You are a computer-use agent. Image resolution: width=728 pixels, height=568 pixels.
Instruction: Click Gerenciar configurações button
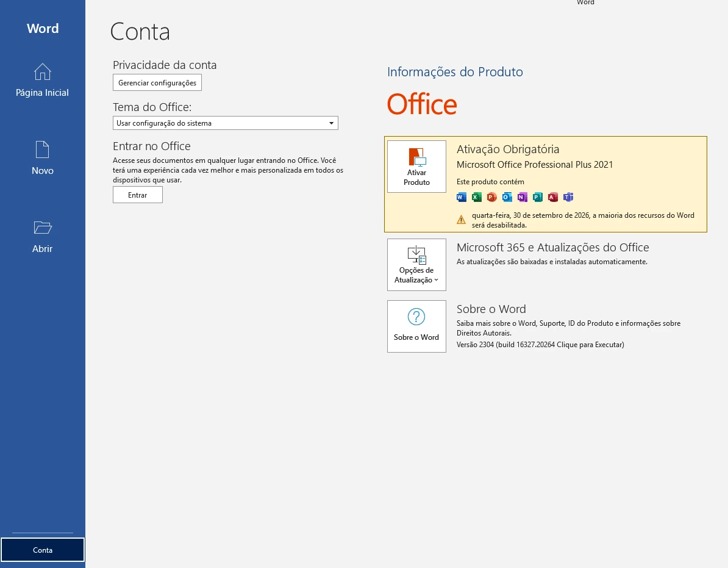pyautogui.click(x=157, y=83)
